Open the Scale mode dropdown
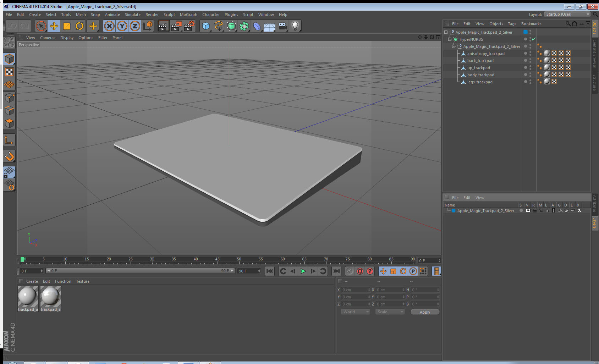Viewport: 599px width, 364px height. pos(390,312)
